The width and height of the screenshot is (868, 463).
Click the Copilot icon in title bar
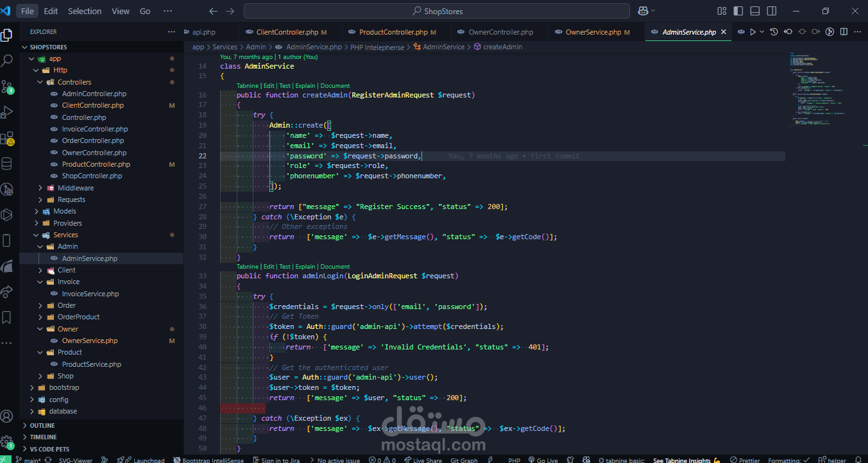643,11
